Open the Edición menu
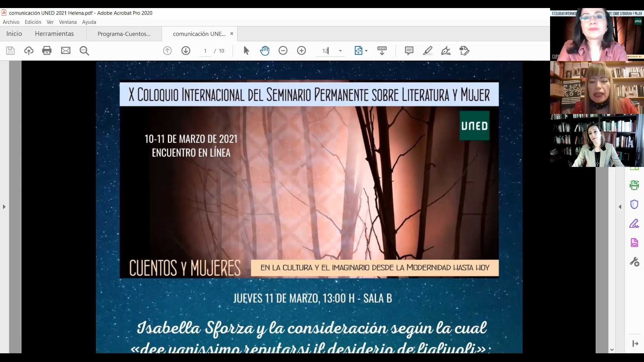 point(33,22)
